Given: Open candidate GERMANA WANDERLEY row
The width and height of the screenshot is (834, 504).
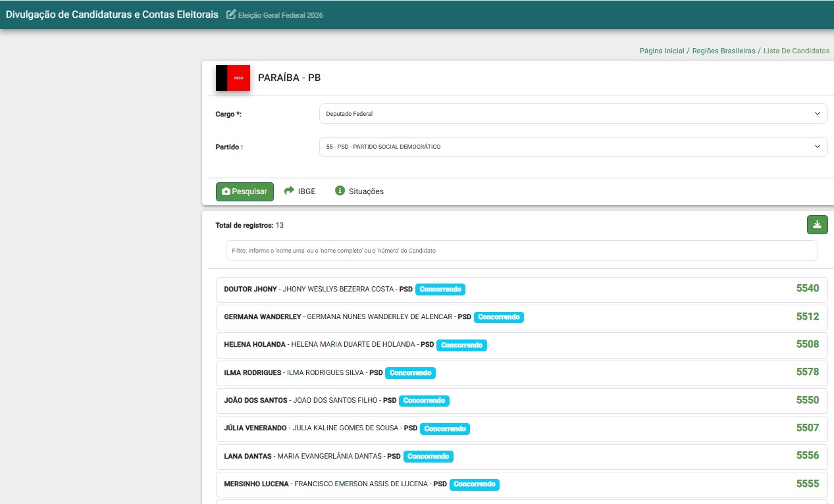Looking at the screenshot, I should (x=522, y=316).
